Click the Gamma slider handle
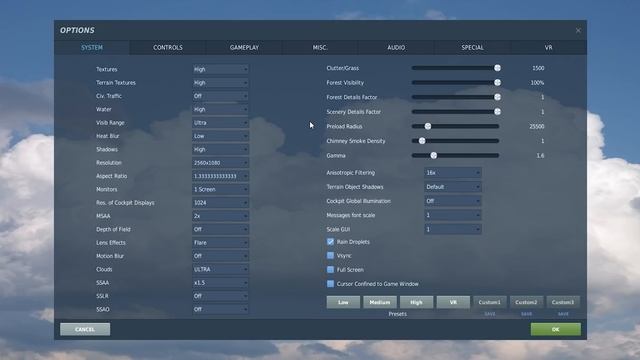Image resolution: width=640 pixels, height=360 pixels. [434, 156]
